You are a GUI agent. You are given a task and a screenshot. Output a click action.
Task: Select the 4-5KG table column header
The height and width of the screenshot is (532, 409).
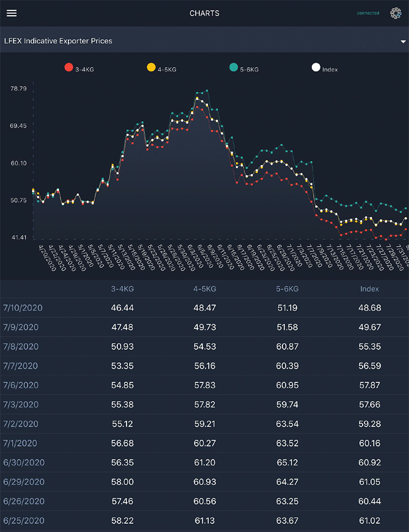click(204, 289)
